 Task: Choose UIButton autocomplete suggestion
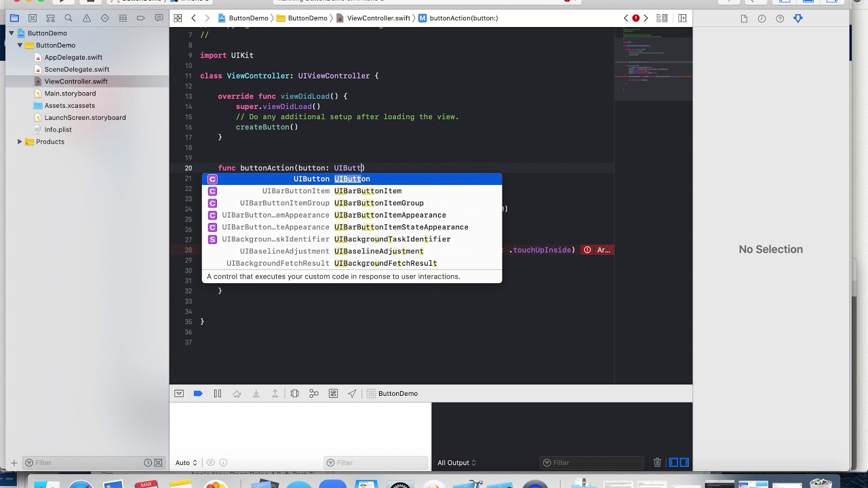tap(352, 179)
